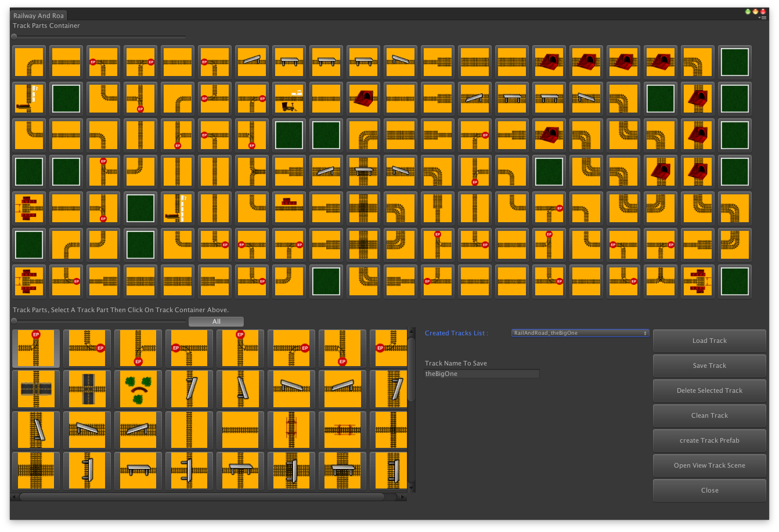Open the Created Tracks List dropdown
This screenshot has width=779, height=532.
point(579,333)
